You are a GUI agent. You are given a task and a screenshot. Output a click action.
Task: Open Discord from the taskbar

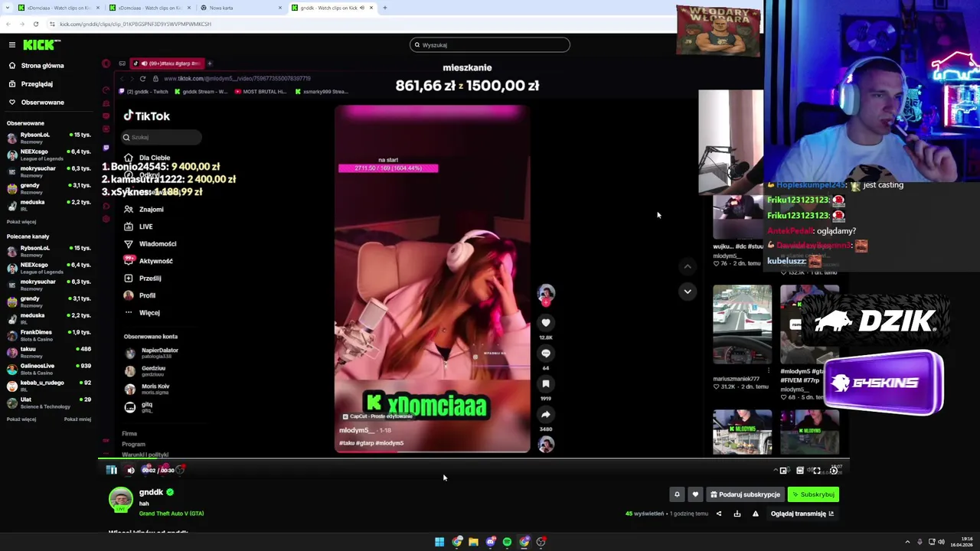click(x=491, y=542)
